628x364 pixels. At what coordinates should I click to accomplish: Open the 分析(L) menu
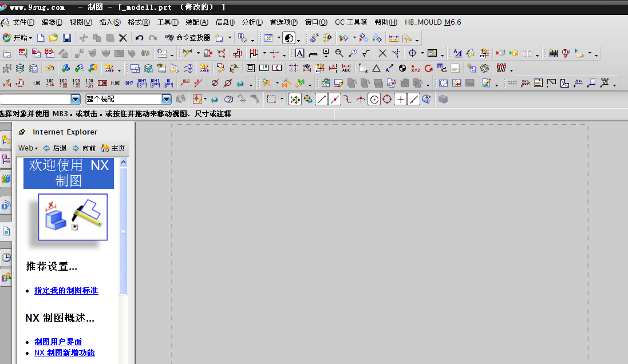[252, 22]
